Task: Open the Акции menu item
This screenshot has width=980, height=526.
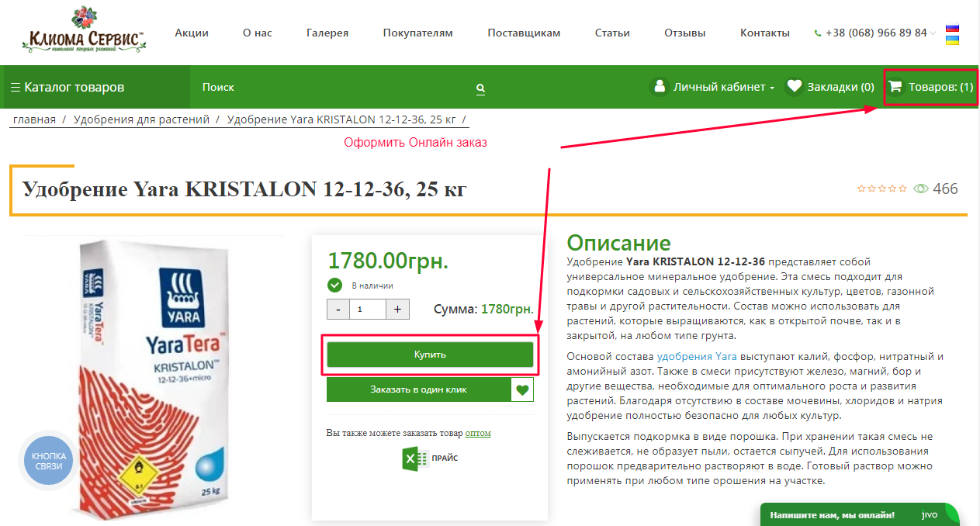Action: click(192, 33)
